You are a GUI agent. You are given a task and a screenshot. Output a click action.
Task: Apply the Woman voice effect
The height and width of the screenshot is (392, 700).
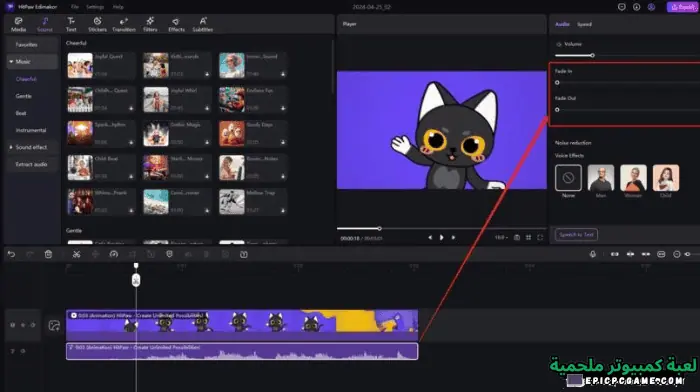[633, 178]
